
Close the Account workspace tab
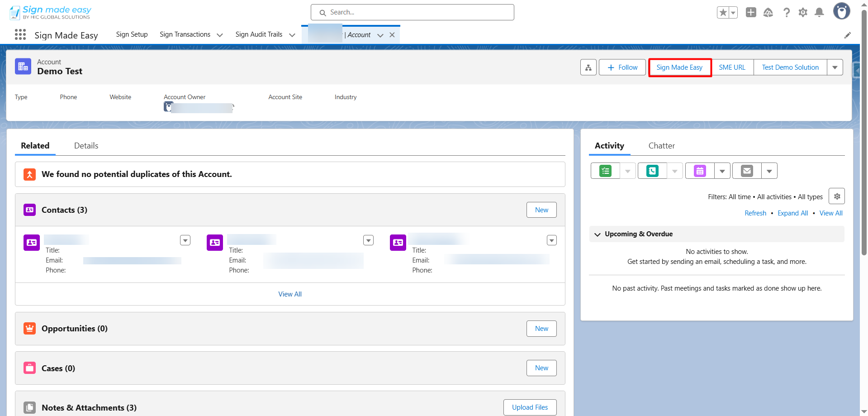(x=392, y=35)
